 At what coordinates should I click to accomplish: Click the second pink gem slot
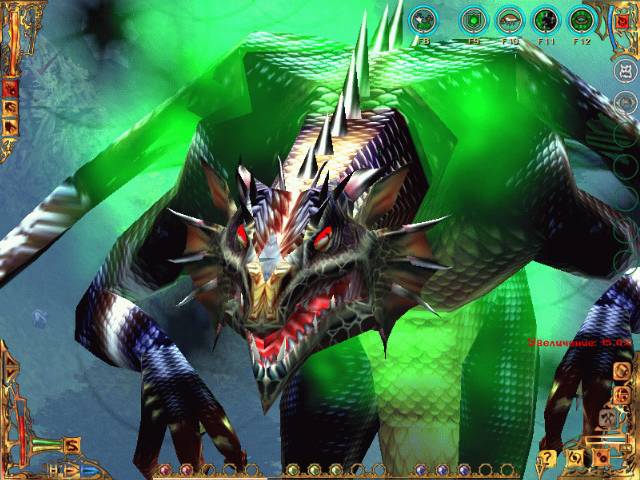click(x=186, y=470)
